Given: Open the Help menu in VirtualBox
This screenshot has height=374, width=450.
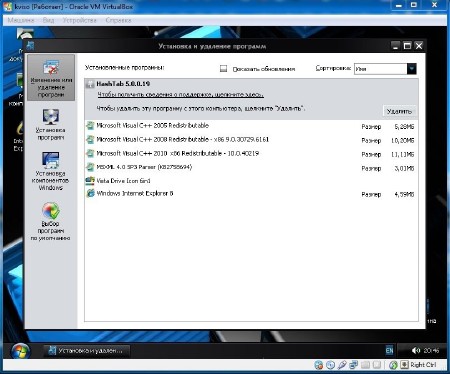Looking at the screenshot, I should click(x=118, y=20).
